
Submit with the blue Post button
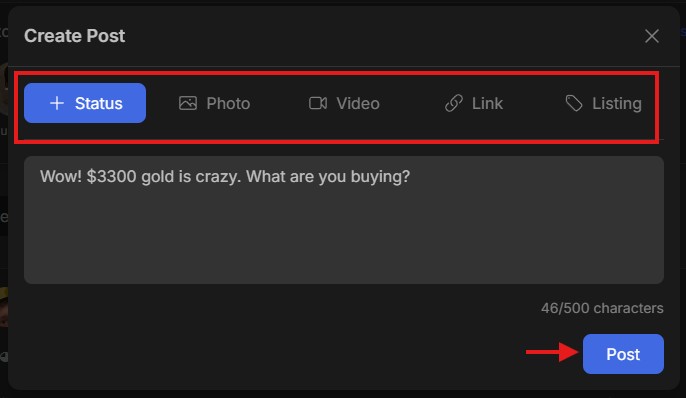(623, 354)
